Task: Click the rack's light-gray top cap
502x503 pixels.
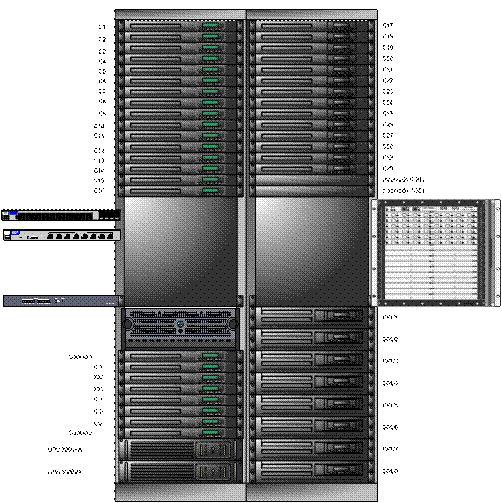Action: (246, 14)
